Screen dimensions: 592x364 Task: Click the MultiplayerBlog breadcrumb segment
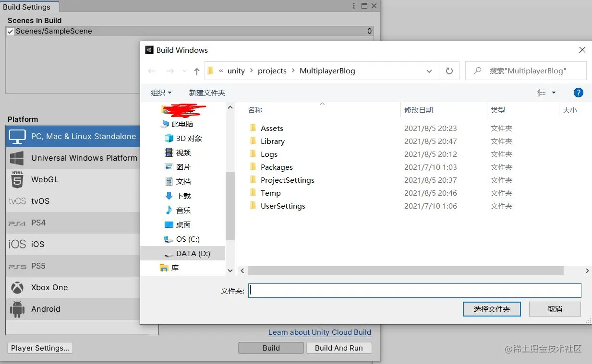click(x=327, y=71)
